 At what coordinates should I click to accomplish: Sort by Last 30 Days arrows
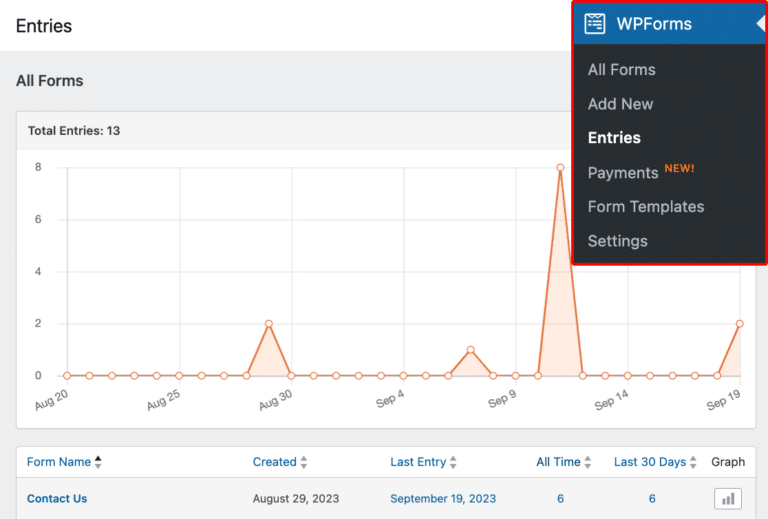pyautogui.click(x=694, y=462)
